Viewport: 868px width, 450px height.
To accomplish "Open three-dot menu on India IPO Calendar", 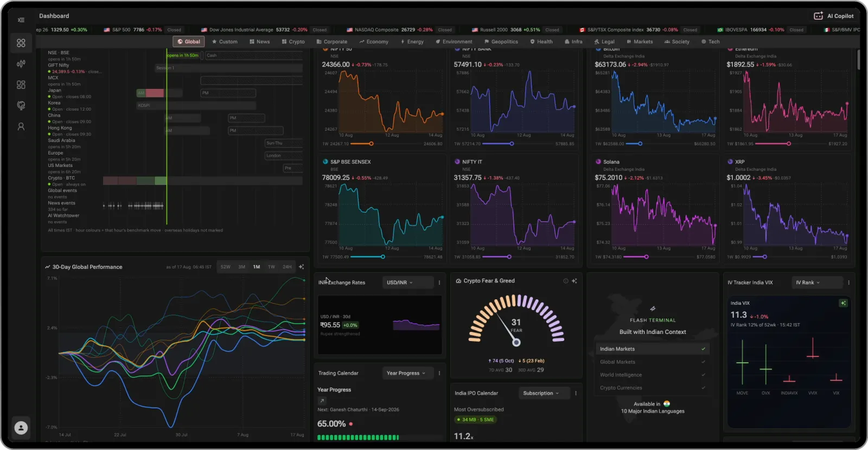I will click(x=576, y=393).
